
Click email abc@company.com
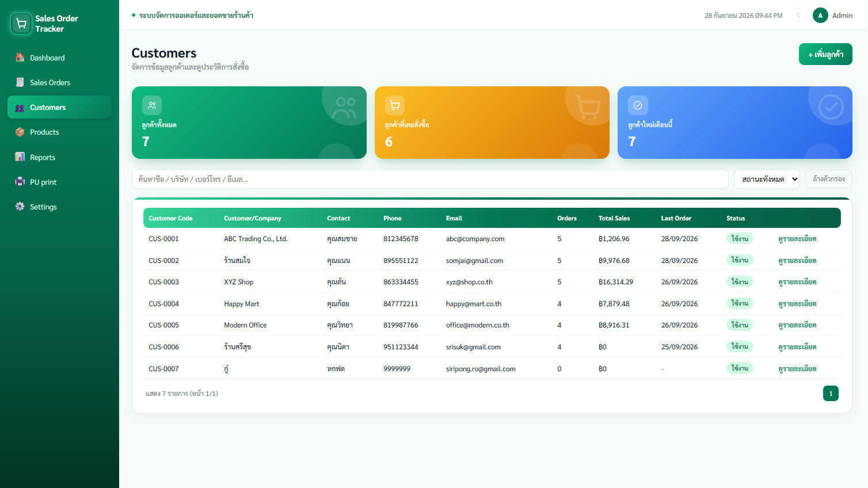tap(475, 239)
